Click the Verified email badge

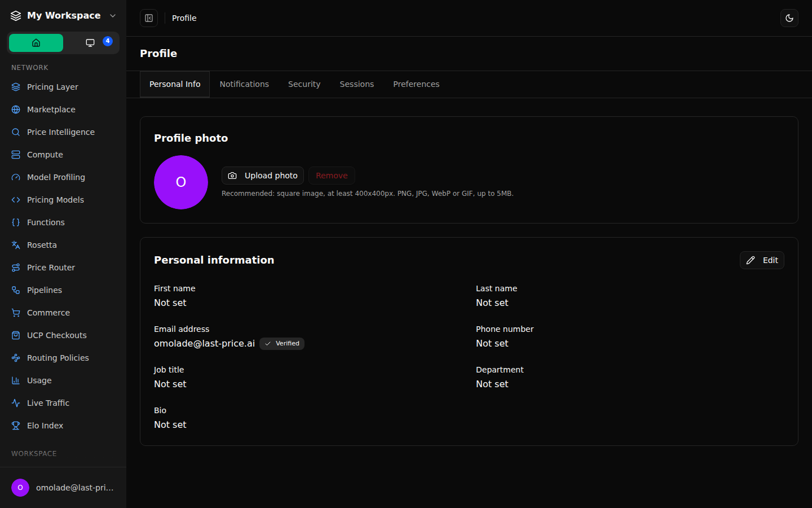tap(282, 344)
